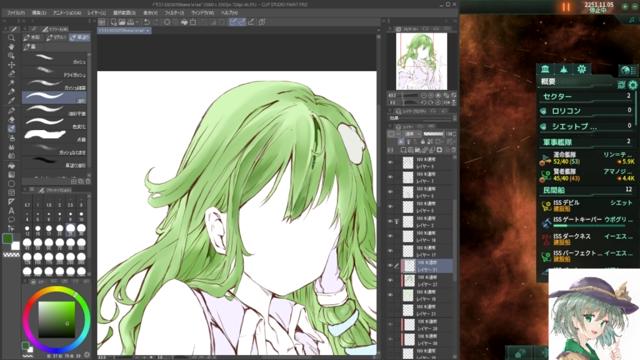Select ISS ダークネス ship in outliner
This screenshot has width=640, height=360.
(x=587, y=239)
